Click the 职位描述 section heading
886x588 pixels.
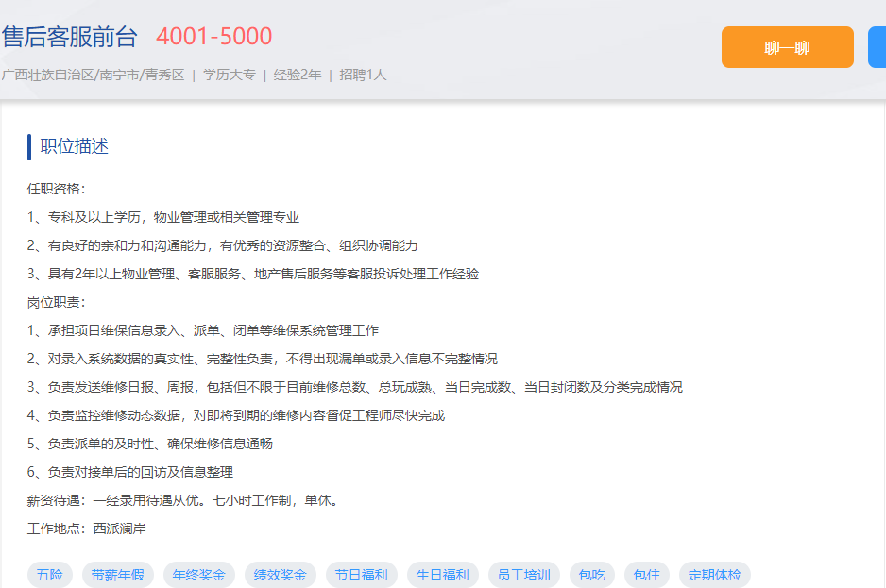click(75, 146)
